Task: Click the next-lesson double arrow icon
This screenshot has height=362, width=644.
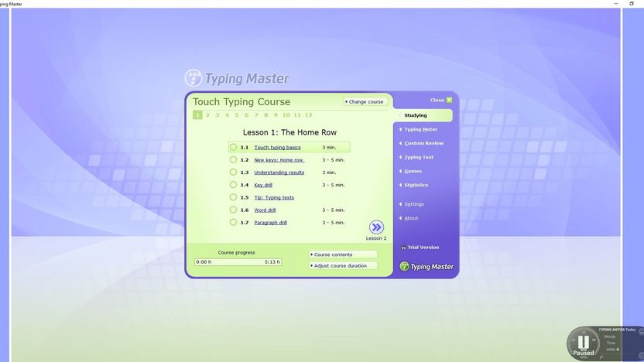Action: 376,227
